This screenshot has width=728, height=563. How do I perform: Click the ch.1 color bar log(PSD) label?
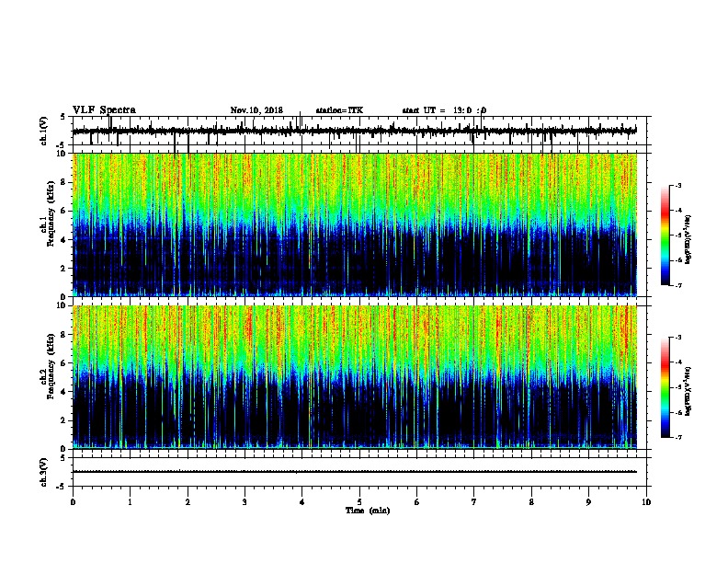pyautogui.click(x=688, y=240)
